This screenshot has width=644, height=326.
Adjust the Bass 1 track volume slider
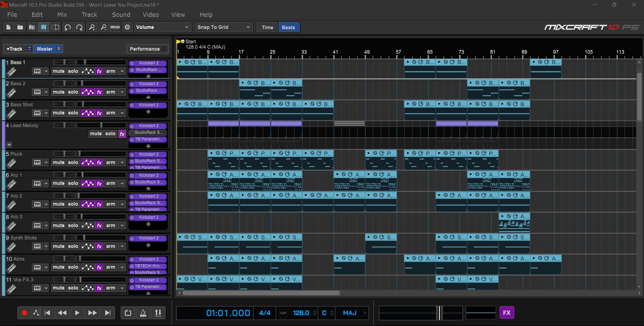pos(101,62)
